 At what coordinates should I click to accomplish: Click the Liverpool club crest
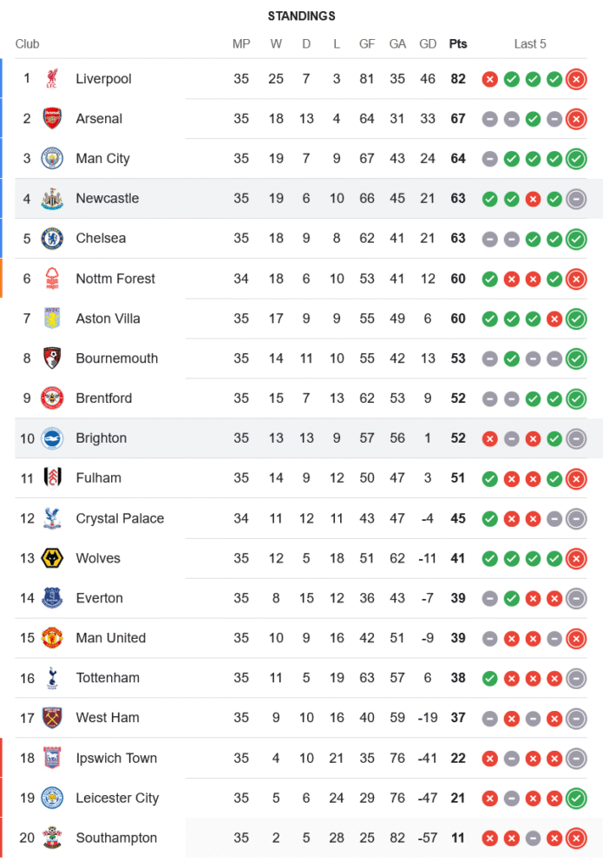pos(52,79)
